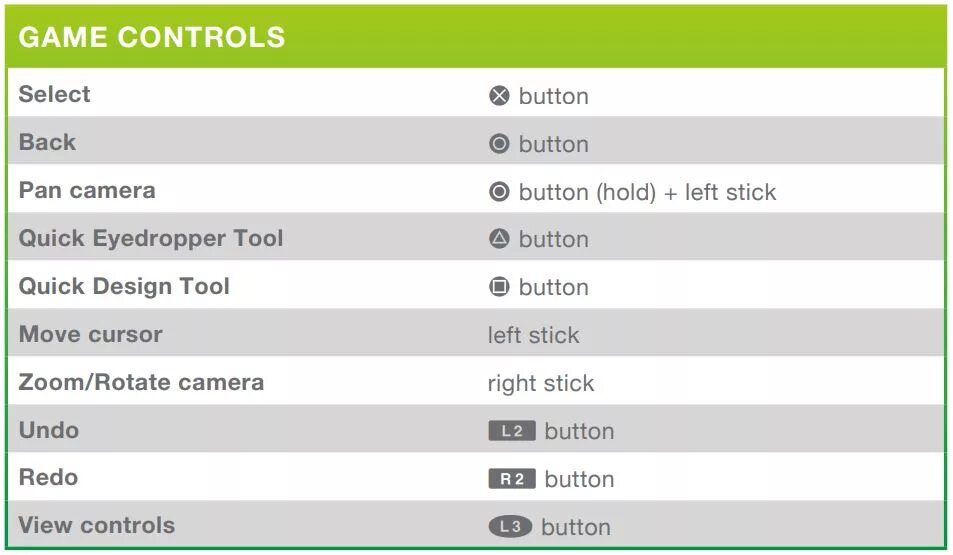Click the 'Move cursor' label
Viewport: 953px width, 555px height.
pos(91,334)
